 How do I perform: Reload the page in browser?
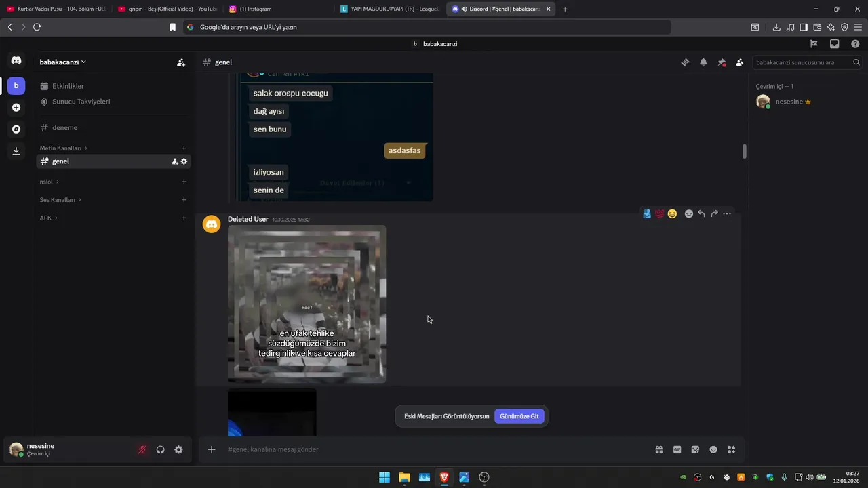(x=37, y=27)
